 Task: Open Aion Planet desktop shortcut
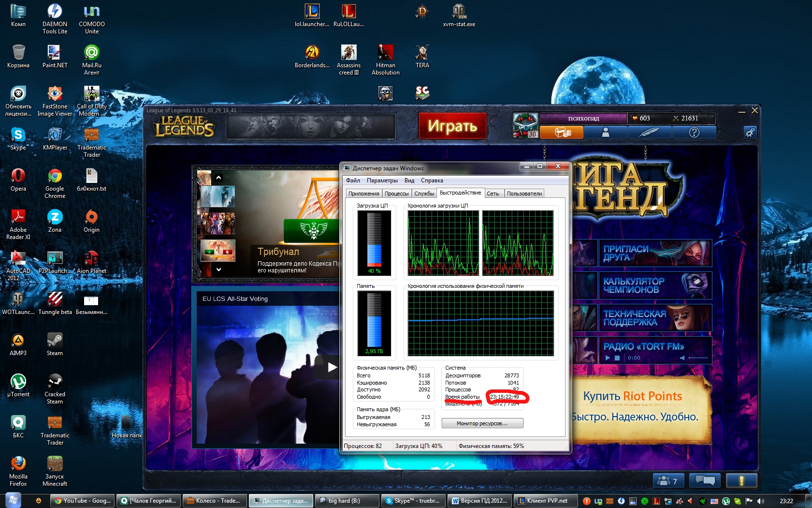91,262
